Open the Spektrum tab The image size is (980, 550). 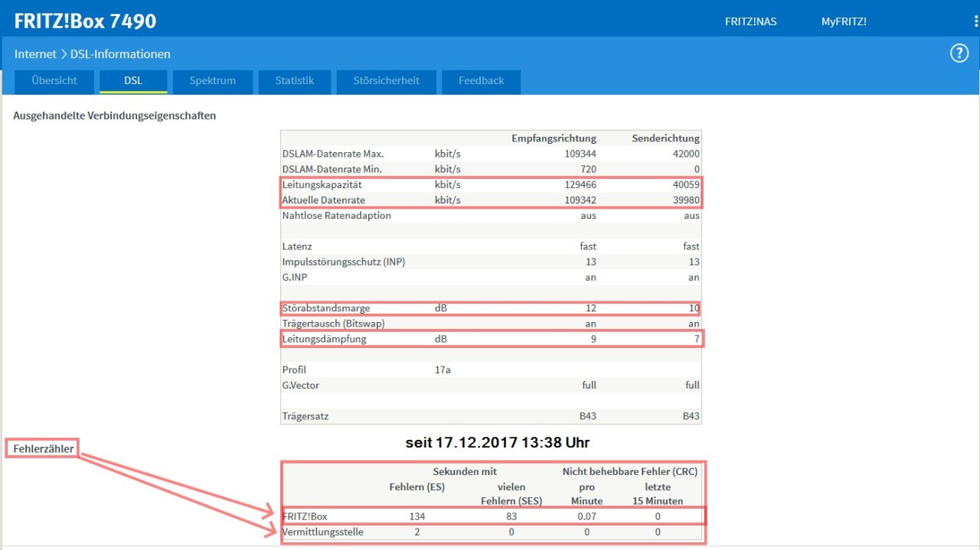point(212,81)
